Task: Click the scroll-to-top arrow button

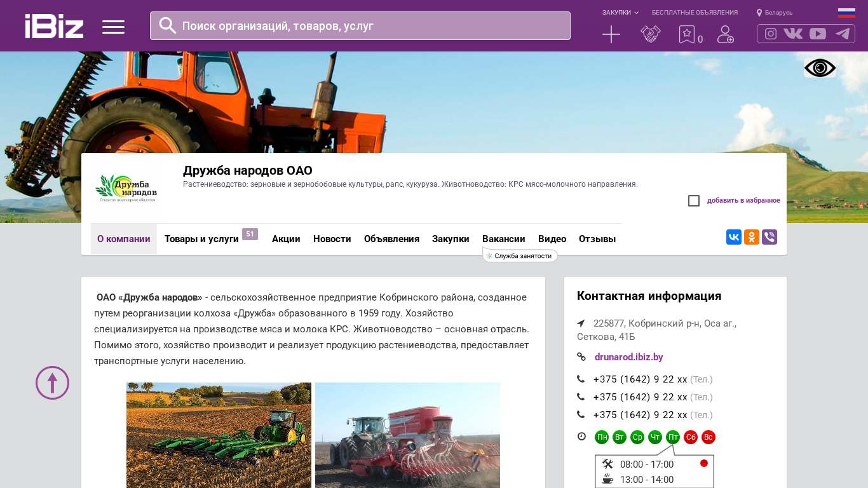Action: tap(52, 383)
